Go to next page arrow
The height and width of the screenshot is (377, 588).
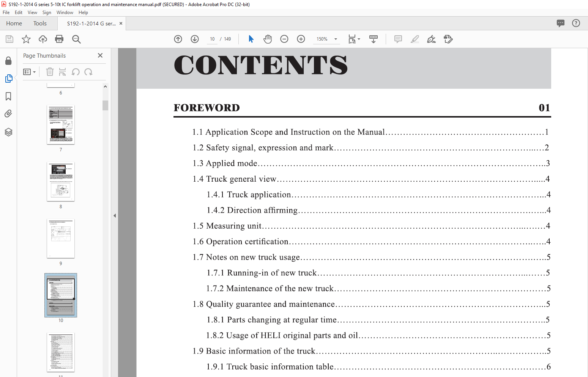[x=195, y=39]
